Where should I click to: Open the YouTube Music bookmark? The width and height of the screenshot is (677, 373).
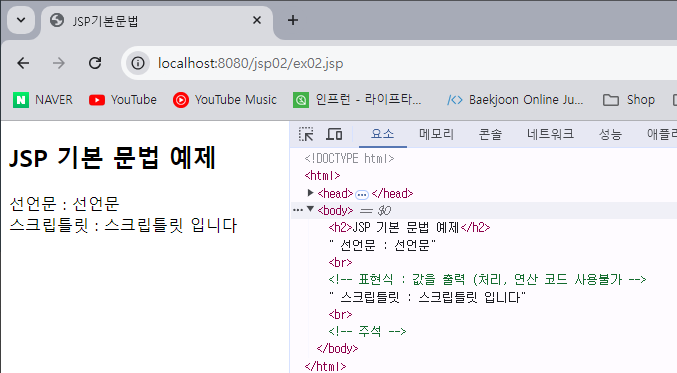point(225,100)
